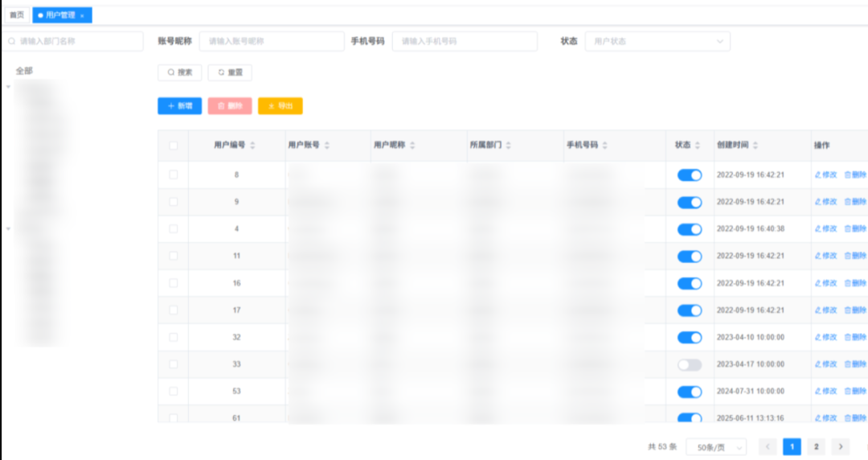Switch to the 首页 tab
The width and height of the screenshot is (868, 460).
tap(17, 15)
